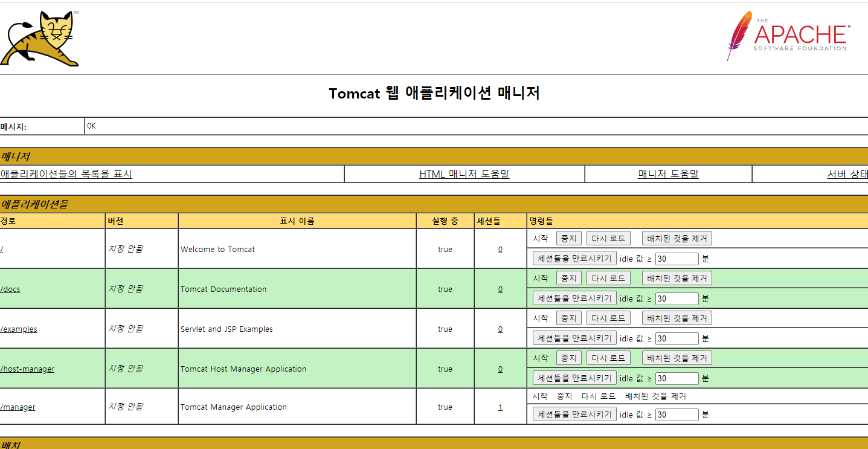Click the Tomcat Manager Application text

point(234,407)
